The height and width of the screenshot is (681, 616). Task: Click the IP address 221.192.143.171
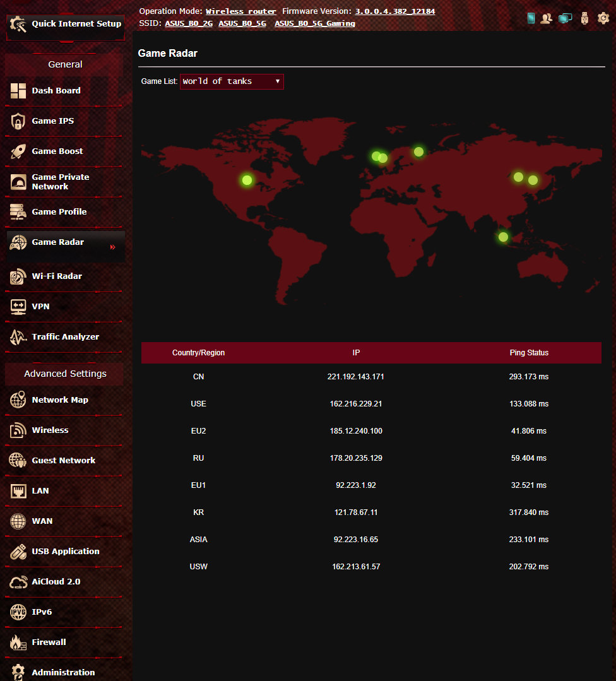click(356, 377)
